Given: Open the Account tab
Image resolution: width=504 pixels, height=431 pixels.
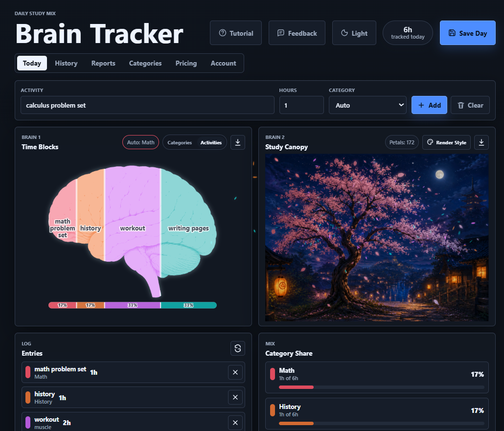Looking at the screenshot, I should [224, 63].
